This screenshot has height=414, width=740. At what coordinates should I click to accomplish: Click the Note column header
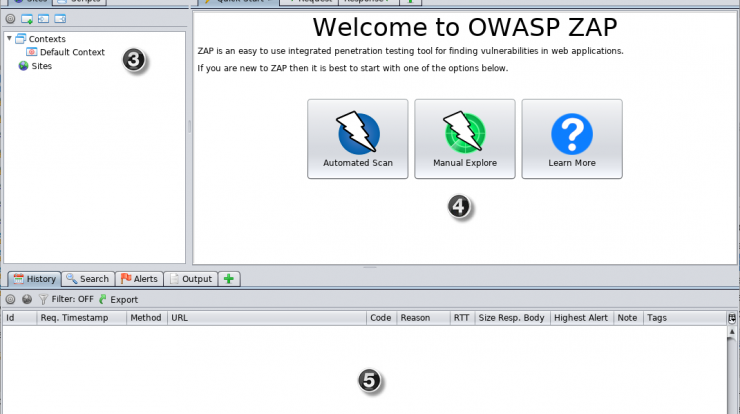point(628,318)
